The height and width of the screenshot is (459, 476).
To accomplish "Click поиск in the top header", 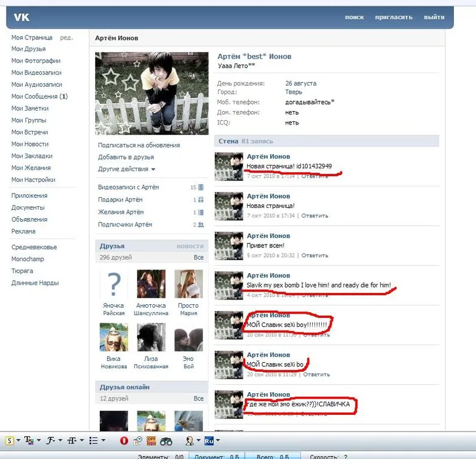I will click(354, 17).
